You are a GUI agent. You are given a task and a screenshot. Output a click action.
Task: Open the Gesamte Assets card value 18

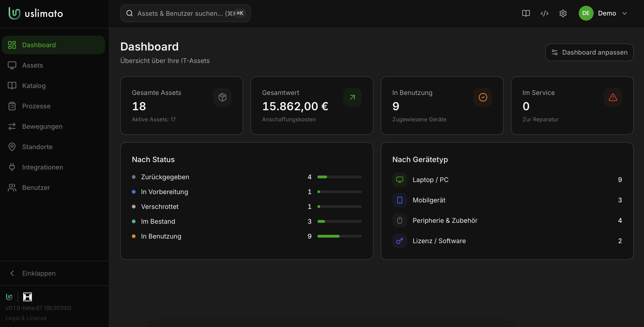pos(139,106)
